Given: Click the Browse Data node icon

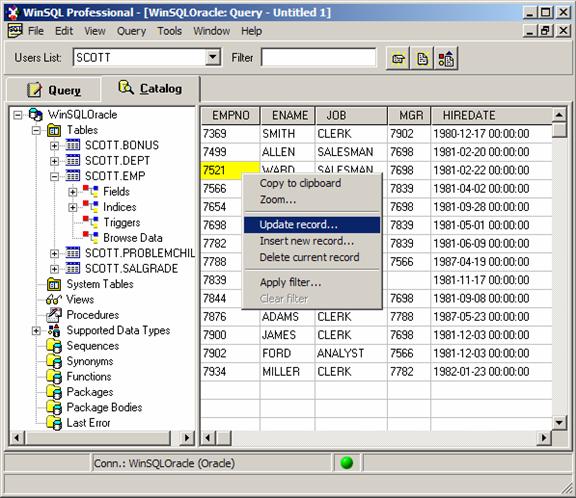Looking at the screenshot, I should point(90,238).
